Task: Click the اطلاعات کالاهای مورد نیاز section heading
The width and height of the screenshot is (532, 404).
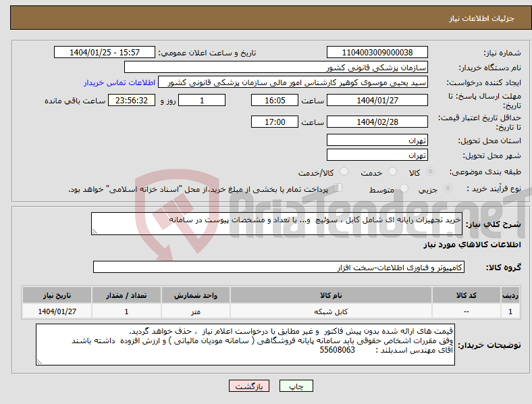Action: tap(472, 245)
